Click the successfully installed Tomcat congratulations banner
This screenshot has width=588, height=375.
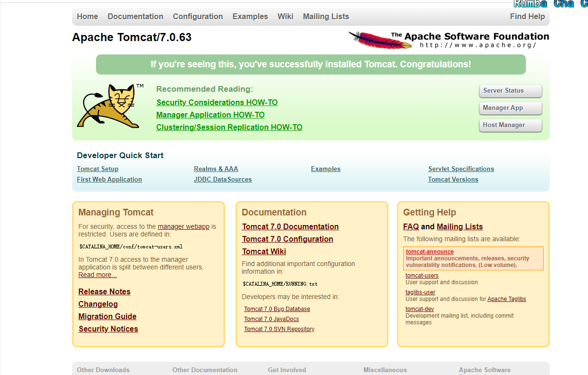coord(311,64)
